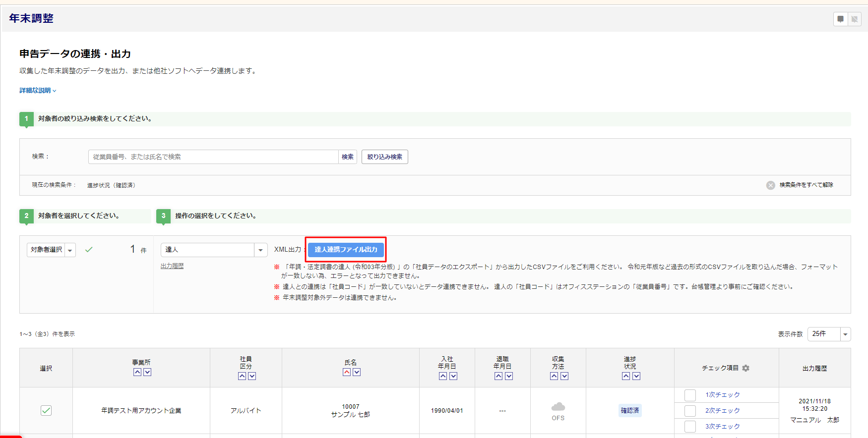Sort 氏名 column descending with down arrow
This screenshot has height=438, width=868.
357,372
